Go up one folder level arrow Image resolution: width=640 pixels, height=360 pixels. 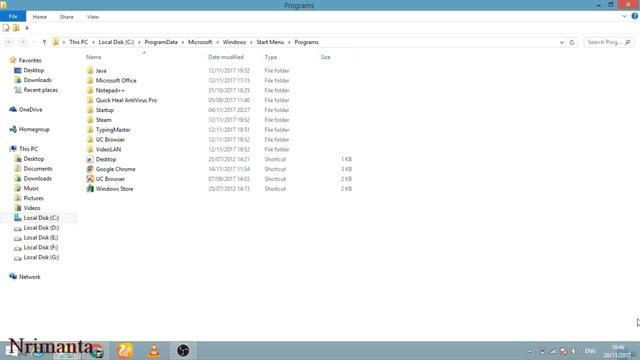44,42
